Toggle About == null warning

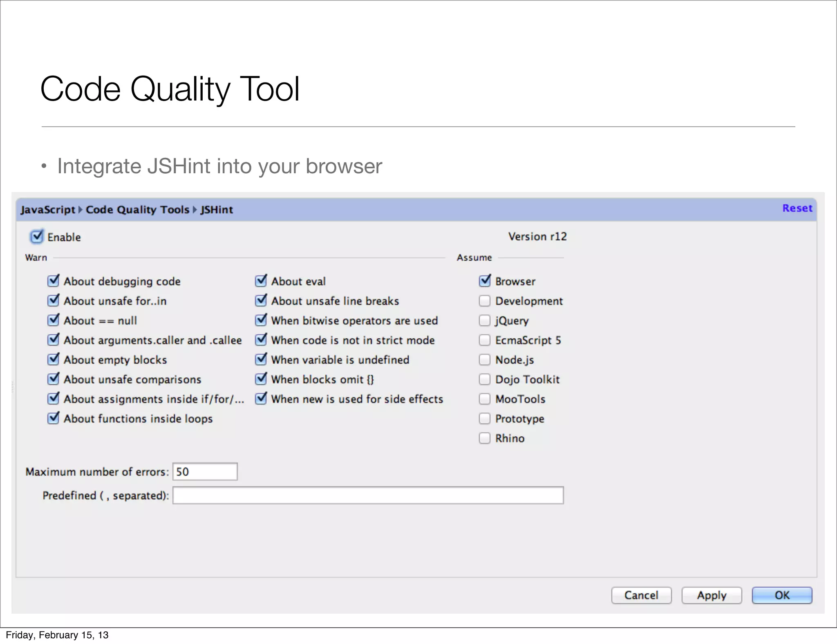pos(54,320)
